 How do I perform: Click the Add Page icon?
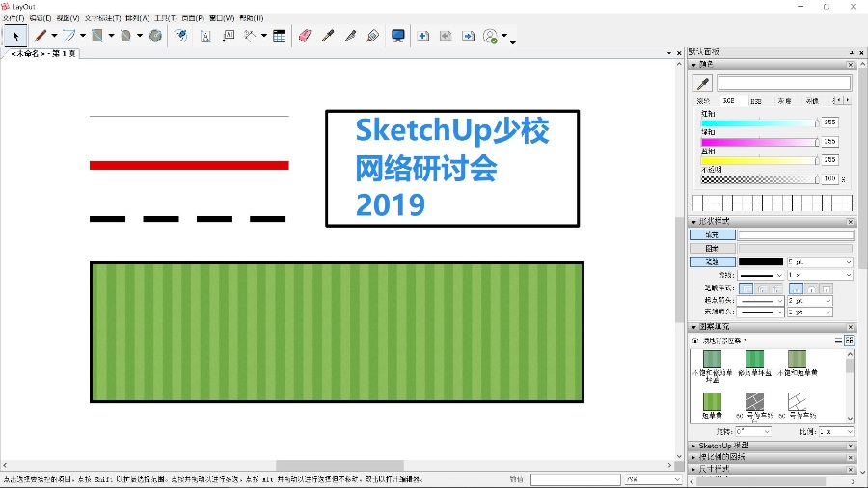pos(423,36)
